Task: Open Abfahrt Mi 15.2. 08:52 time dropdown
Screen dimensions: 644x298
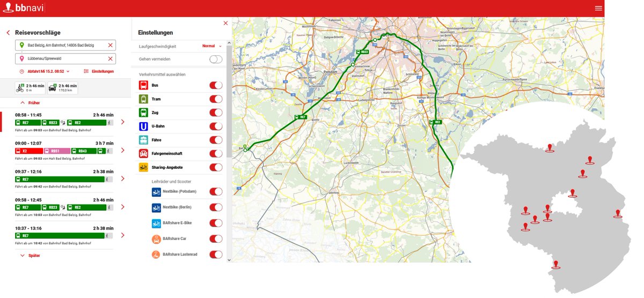Action: pos(48,71)
